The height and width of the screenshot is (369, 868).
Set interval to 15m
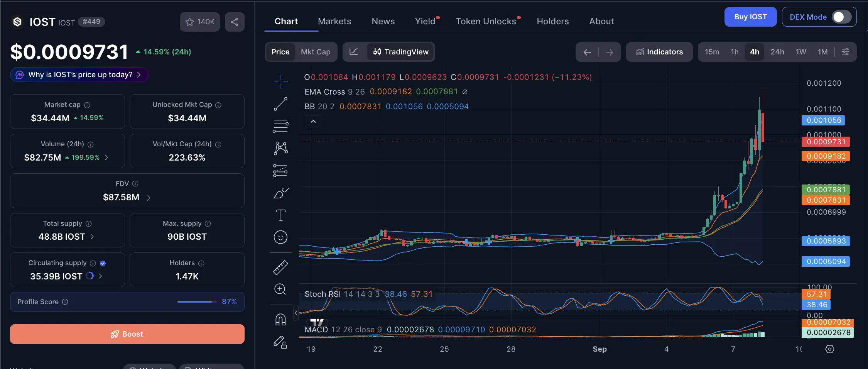(x=712, y=52)
